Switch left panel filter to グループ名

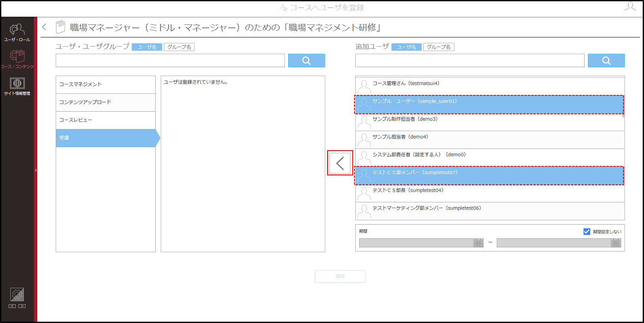click(x=179, y=47)
